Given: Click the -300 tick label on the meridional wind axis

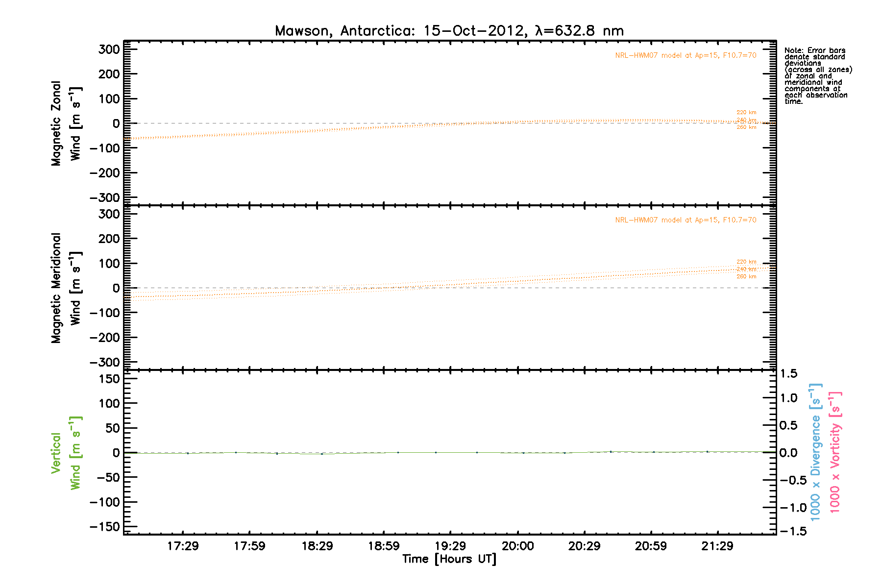Looking at the screenshot, I should tap(104, 363).
